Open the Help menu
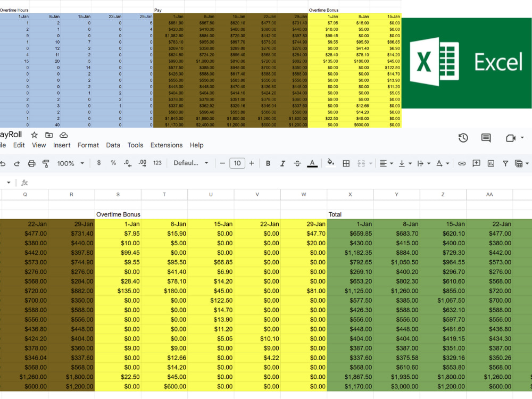Viewport: 532px width, 399px height. click(x=196, y=145)
